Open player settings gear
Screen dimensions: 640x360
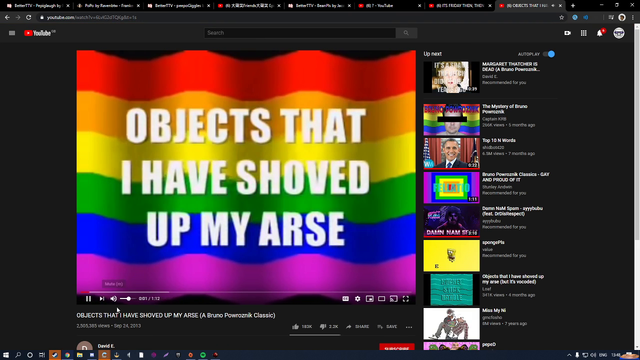[358, 299]
